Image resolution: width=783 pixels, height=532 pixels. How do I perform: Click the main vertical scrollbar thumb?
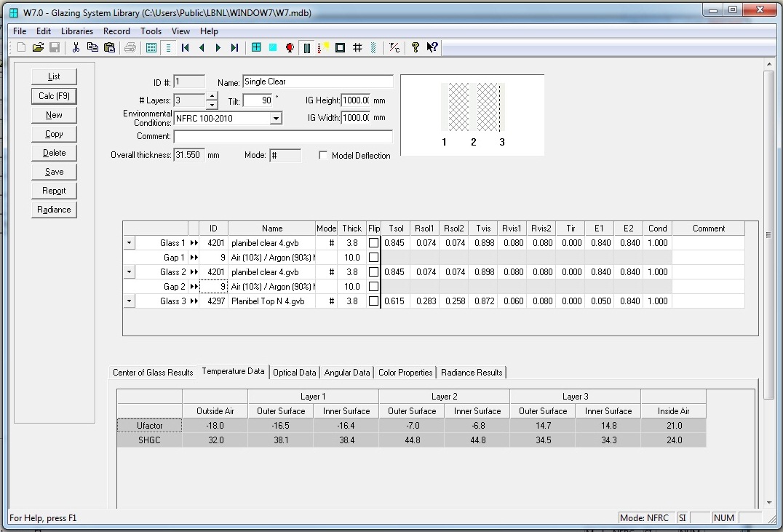point(768,235)
